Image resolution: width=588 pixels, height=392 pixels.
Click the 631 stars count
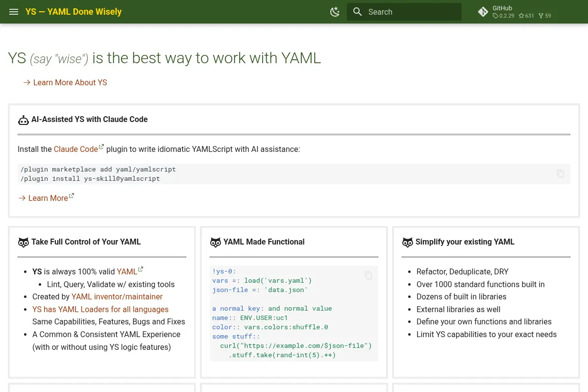(x=526, y=16)
